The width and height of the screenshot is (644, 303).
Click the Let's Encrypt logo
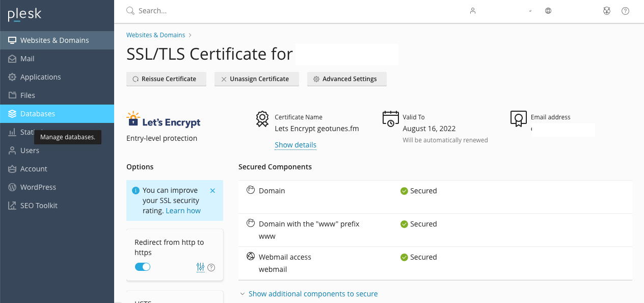coord(164,119)
